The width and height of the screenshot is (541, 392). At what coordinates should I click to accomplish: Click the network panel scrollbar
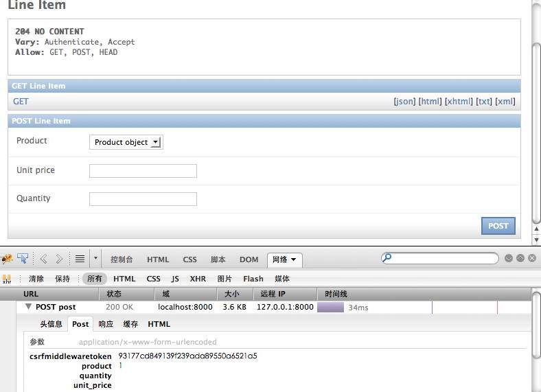click(x=536, y=325)
